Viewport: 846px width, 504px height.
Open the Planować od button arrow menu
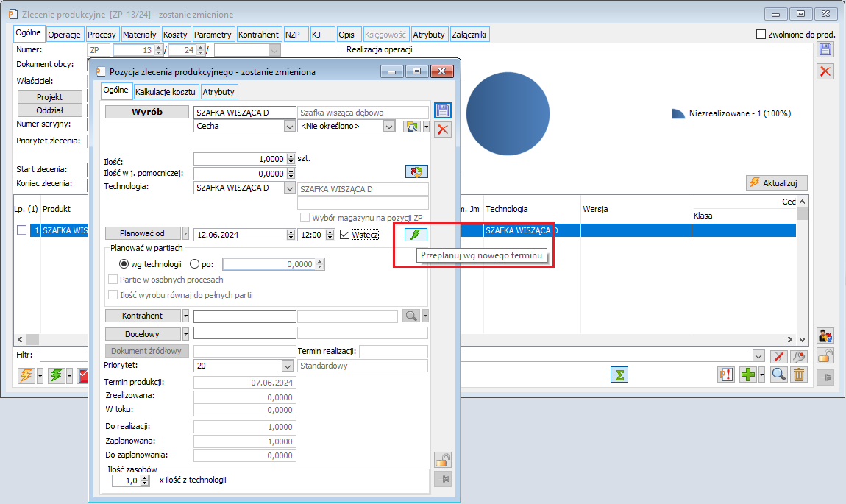tap(185, 234)
